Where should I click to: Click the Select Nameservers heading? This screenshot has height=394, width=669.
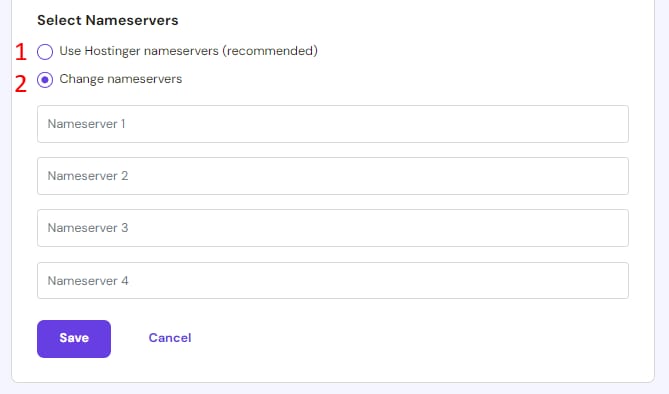coord(108,20)
